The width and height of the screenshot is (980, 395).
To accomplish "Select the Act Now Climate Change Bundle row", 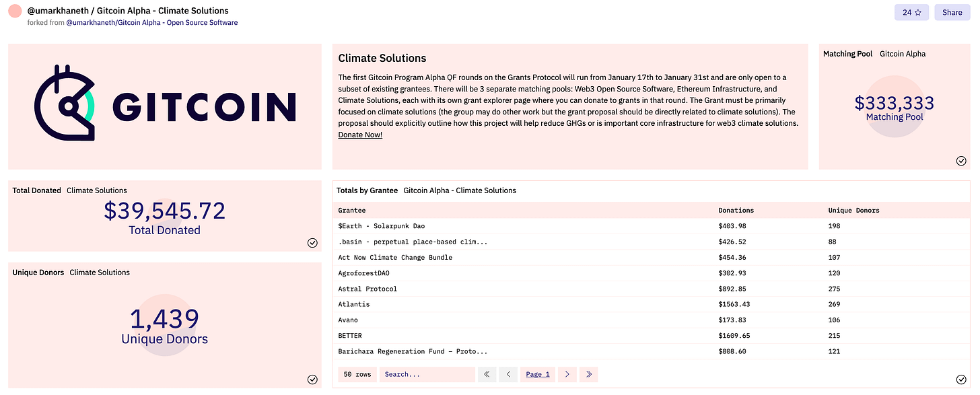I will (x=652, y=257).
